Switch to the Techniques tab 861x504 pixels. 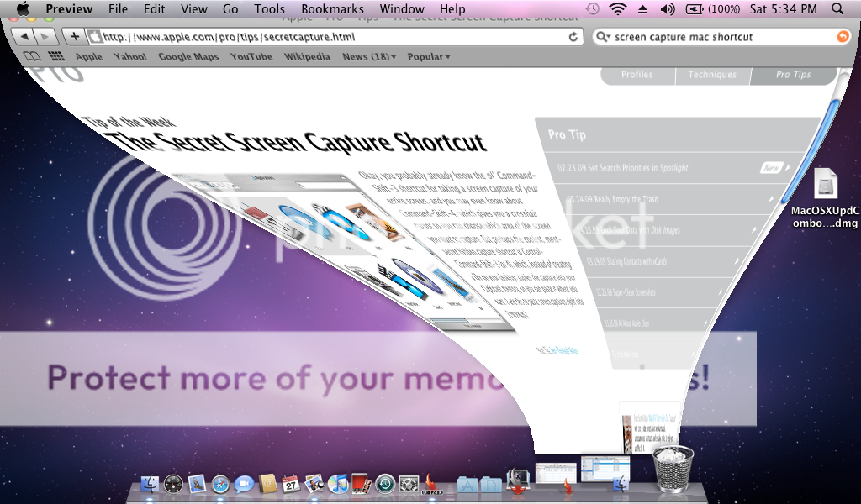(712, 75)
